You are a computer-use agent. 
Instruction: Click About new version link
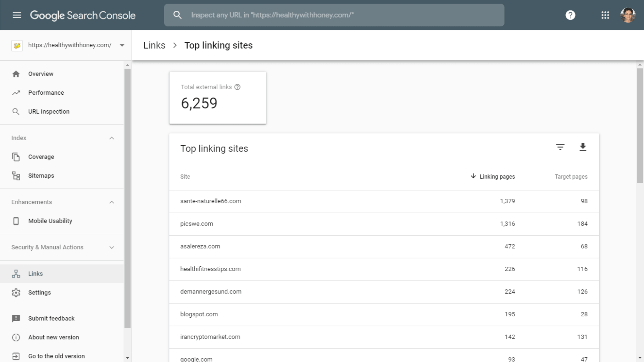[53, 337]
